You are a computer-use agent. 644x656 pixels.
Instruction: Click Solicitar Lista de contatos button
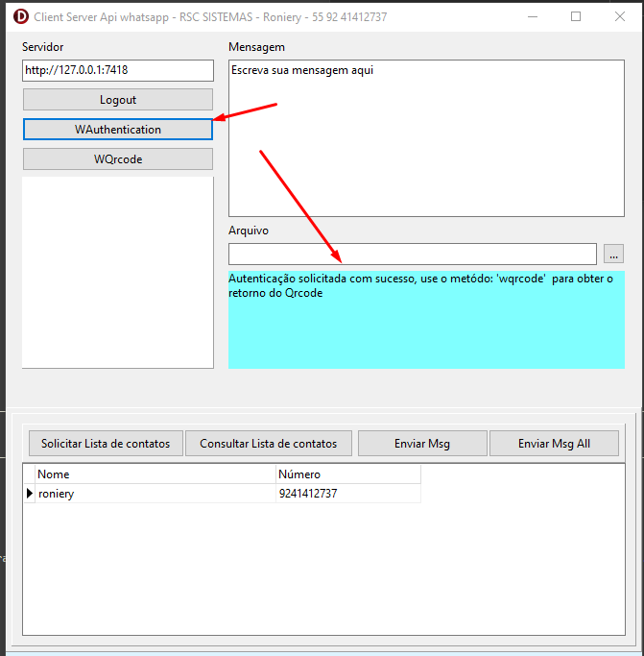(x=106, y=444)
